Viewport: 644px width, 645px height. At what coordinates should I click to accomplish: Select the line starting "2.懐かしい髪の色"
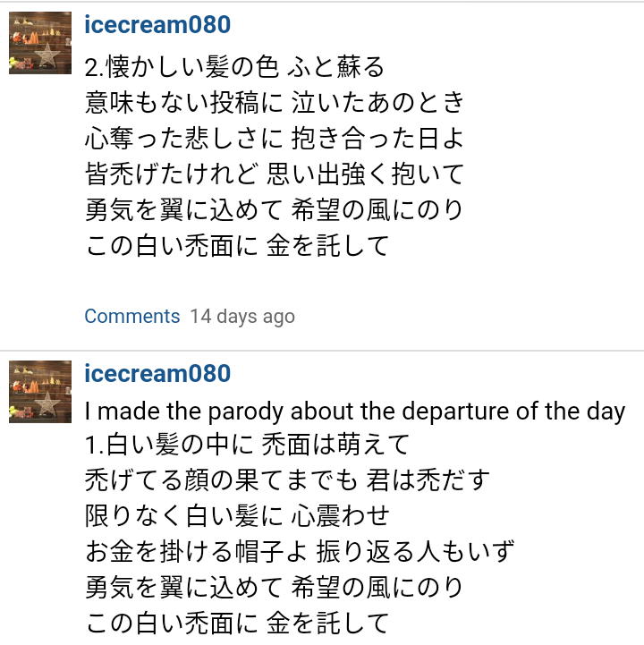[234, 67]
